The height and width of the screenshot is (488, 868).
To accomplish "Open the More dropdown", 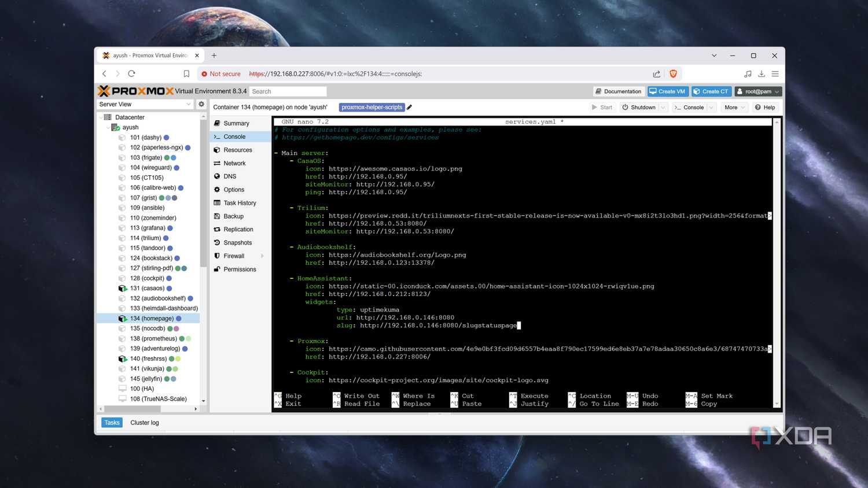I will pos(735,107).
